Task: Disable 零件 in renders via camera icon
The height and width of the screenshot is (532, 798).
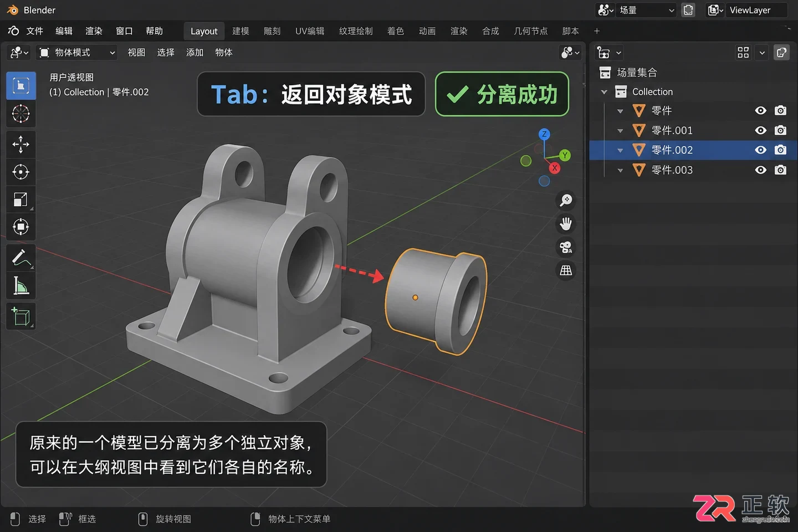Action: (x=780, y=111)
